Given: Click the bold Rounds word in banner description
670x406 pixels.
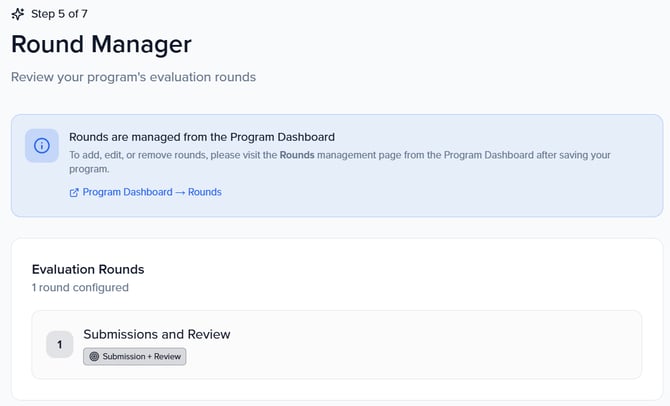Looking at the screenshot, I should (297, 155).
